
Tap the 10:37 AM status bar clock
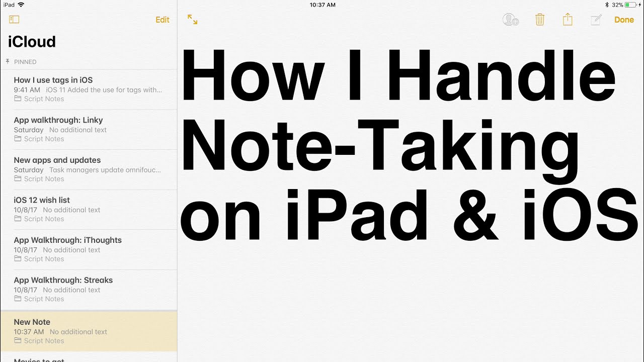323,5
